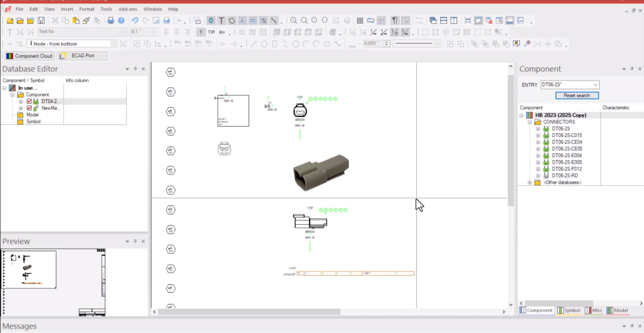Click the polygon drawing tool icon
The image size is (644, 333).
pyautogui.click(x=264, y=44)
